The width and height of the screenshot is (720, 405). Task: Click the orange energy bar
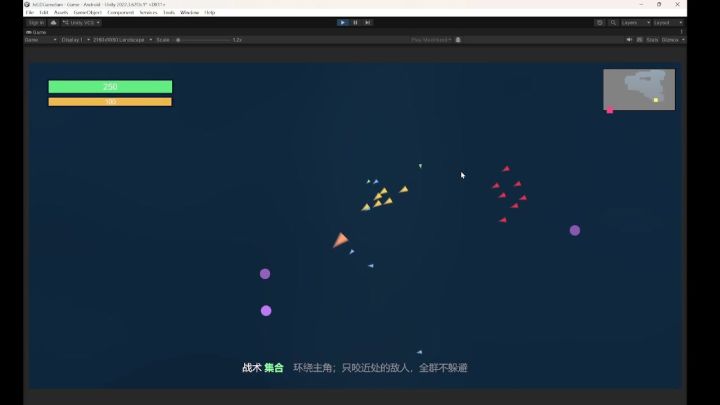[x=110, y=101]
